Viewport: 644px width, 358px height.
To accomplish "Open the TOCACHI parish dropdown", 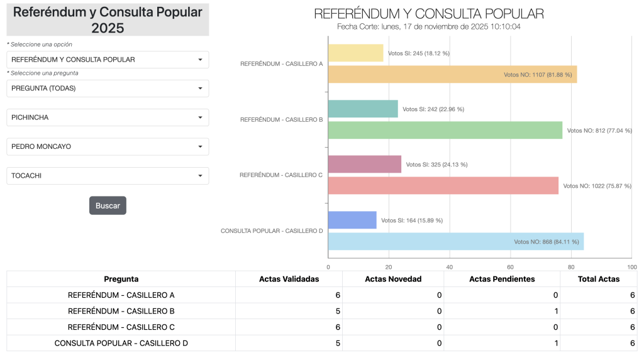I will (x=107, y=176).
